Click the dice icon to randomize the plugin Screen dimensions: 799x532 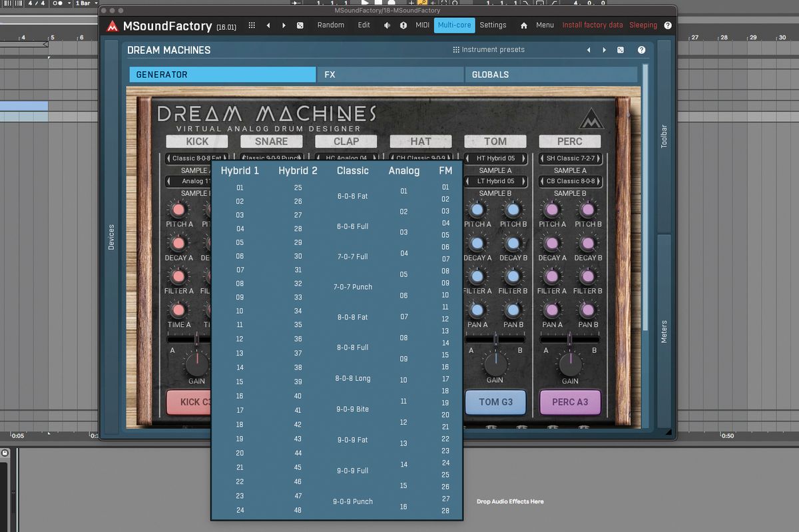click(301, 25)
